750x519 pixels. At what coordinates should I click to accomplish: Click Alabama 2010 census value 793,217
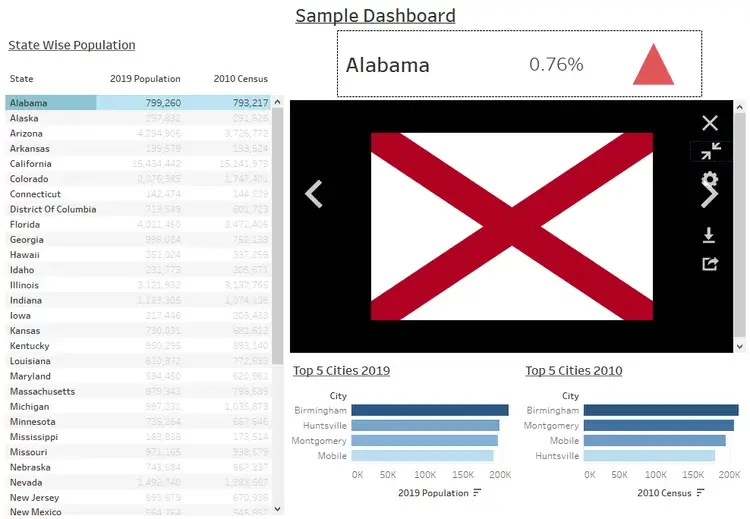click(250, 103)
